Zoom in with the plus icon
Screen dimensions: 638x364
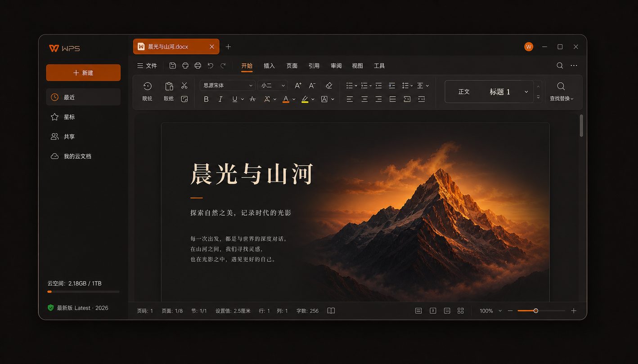coord(574,311)
